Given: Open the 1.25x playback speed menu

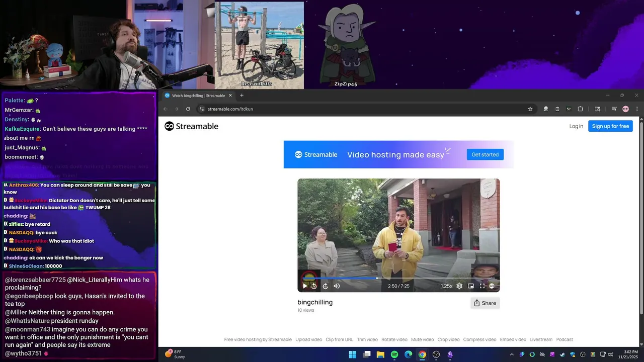Looking at the screenshot, I should tap(446, 286).
